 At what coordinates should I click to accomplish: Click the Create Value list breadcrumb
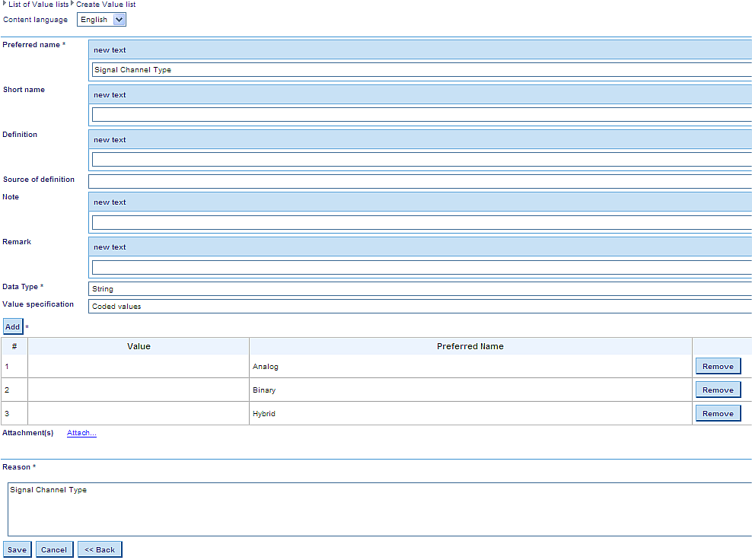[106, 5]
